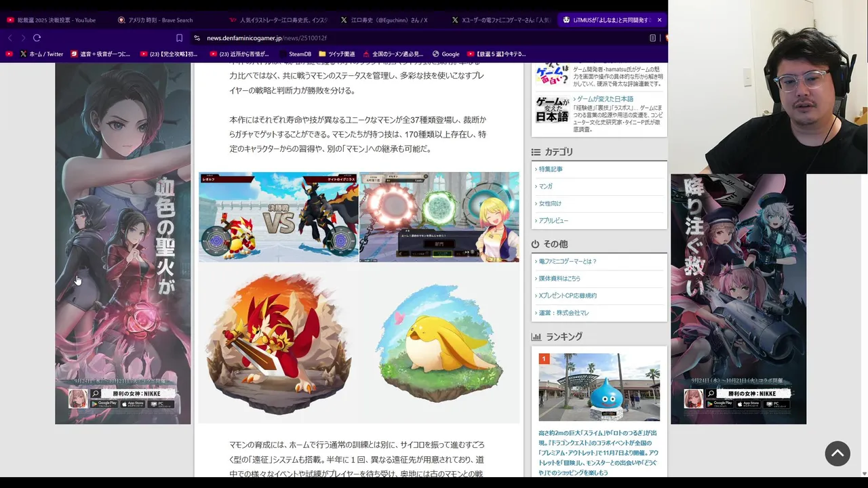Reload the page with the refresh icon

[37, 38]
